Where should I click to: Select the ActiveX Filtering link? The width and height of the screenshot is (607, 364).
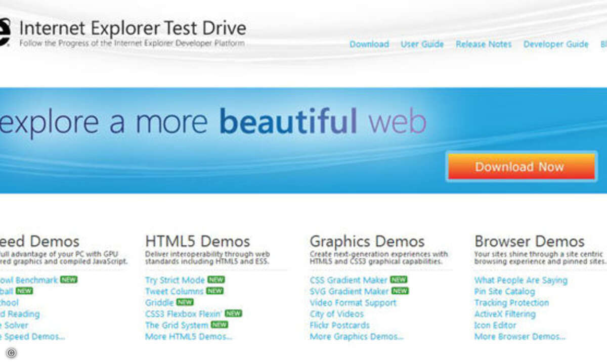(505, 314)
